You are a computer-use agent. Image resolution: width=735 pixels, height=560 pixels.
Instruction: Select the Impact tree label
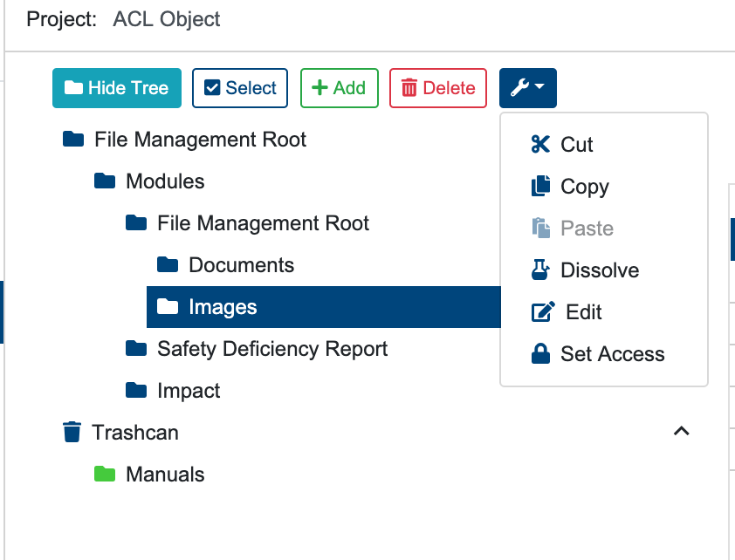tap(189, 391)
